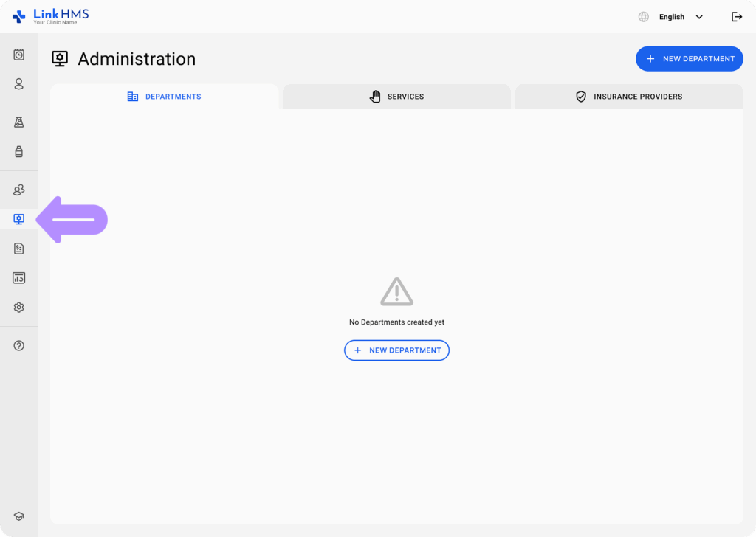Click the graduation cap tutorial icon
756x537 pixels.
click(19, 516)
